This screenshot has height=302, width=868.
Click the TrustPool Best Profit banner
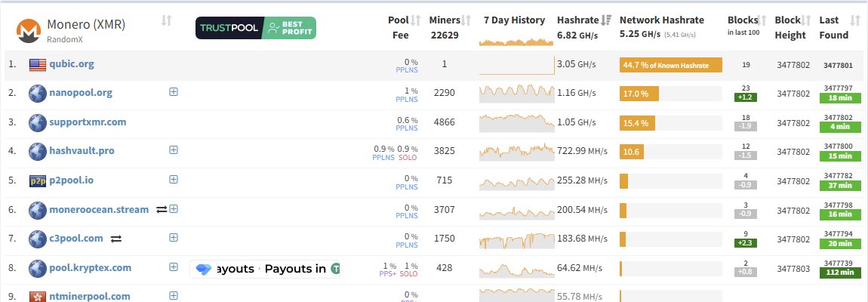click(256, 28)
